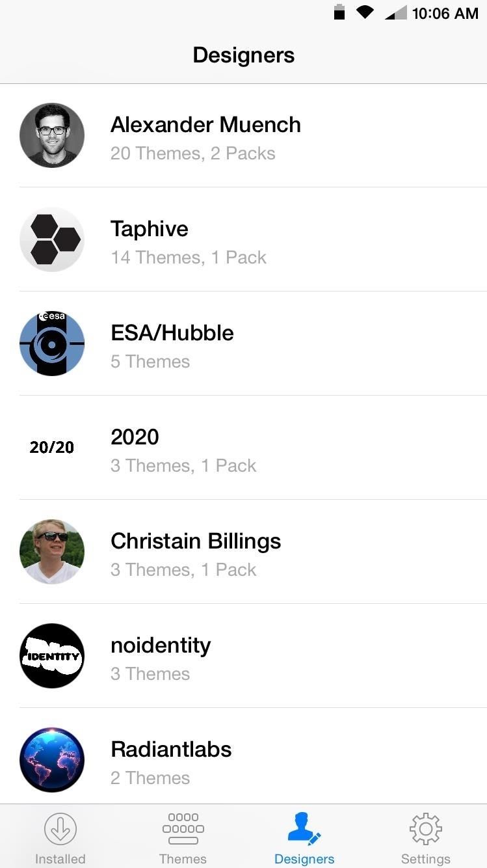Image resolution: width=487 pixels, height=868 pixels.
Task: Open the 2020 designer entry
Action: (x=135, y=437)
